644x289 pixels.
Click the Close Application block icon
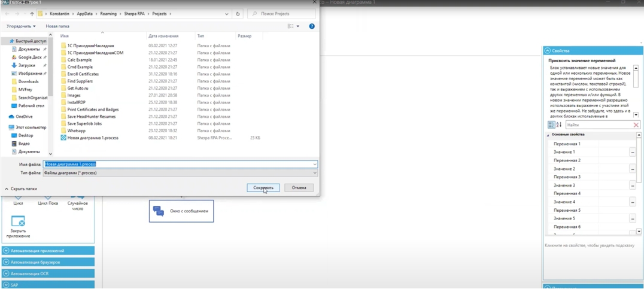(18, 221)
